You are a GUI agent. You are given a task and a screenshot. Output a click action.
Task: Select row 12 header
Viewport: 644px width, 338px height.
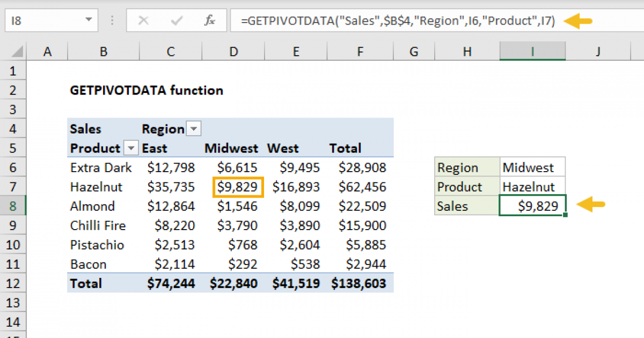pos(13,283)
